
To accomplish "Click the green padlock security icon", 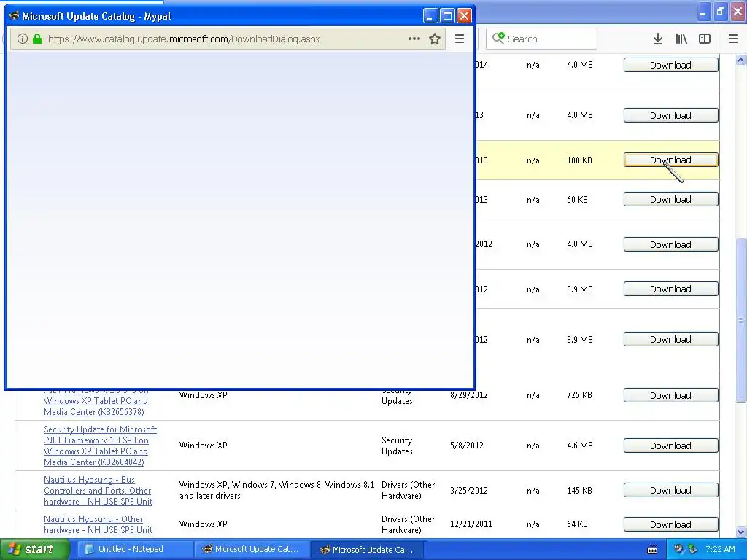I will [x=37, y=39].
